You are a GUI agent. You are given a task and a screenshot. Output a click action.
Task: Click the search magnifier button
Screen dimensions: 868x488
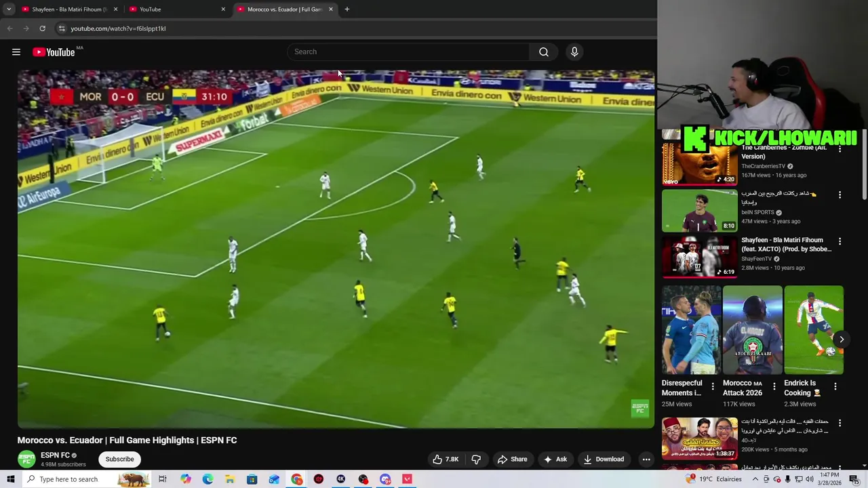[544, 52]
